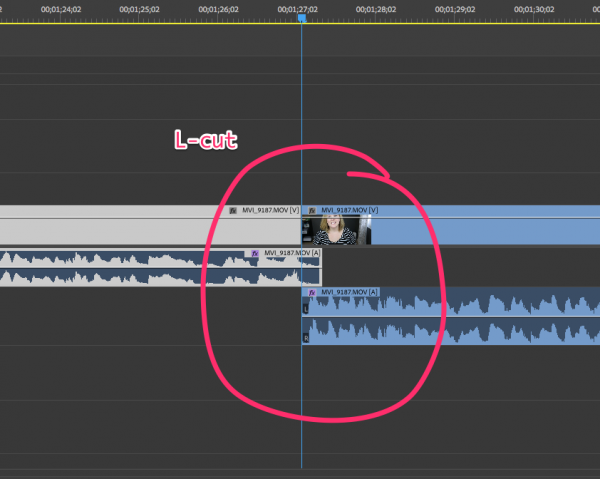Click the fx badge on the grey video clip
This screenshot has width=600, height=479.
click(x=233, y=210)
